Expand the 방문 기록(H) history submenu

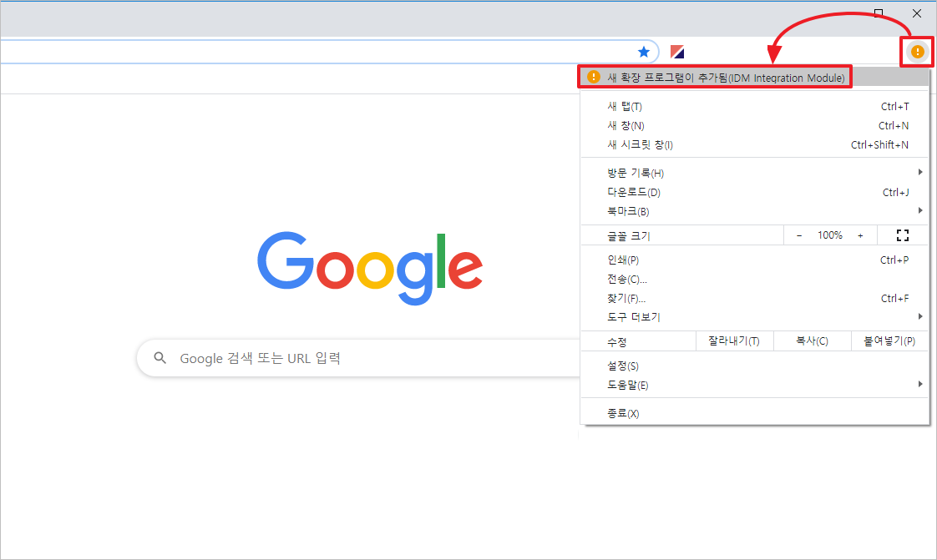755,173
